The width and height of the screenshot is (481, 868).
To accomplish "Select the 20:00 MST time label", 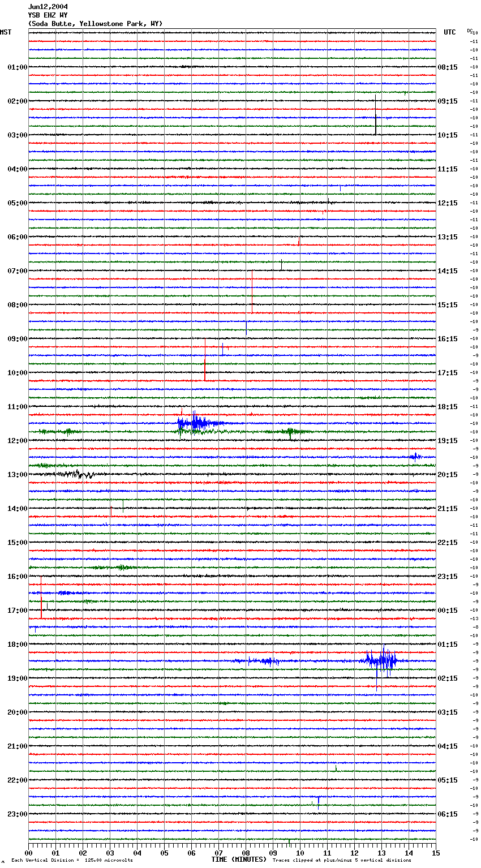I will point(18,712).
